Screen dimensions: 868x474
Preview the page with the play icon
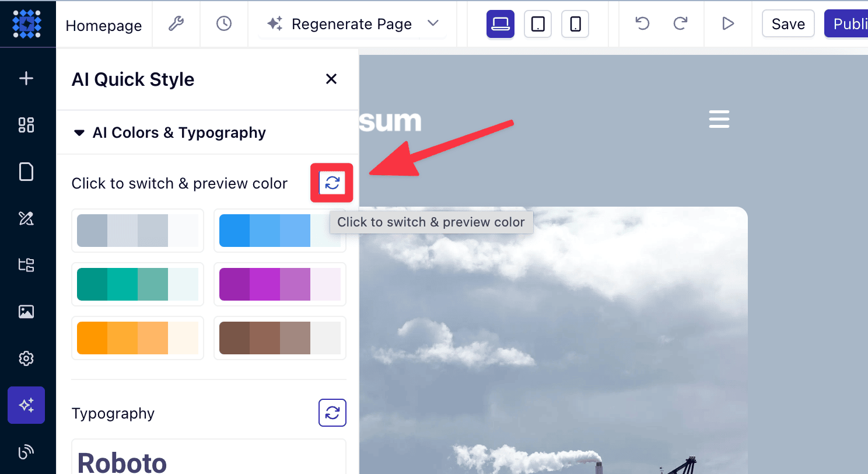[x=728, y=23]
